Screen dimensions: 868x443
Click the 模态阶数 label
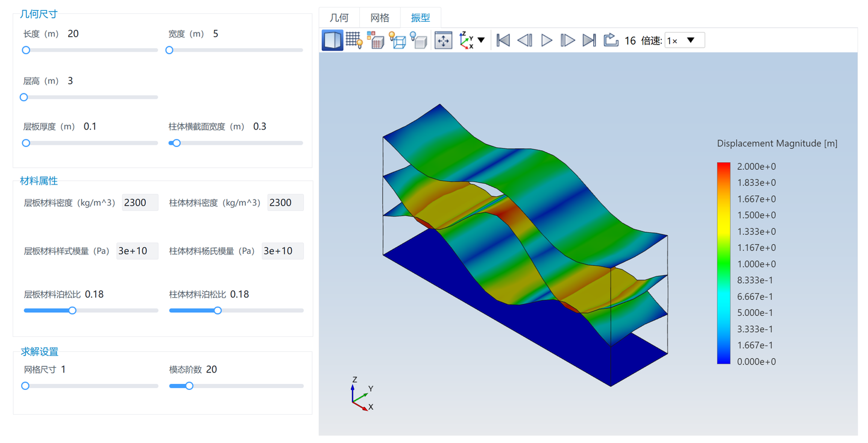185,369
